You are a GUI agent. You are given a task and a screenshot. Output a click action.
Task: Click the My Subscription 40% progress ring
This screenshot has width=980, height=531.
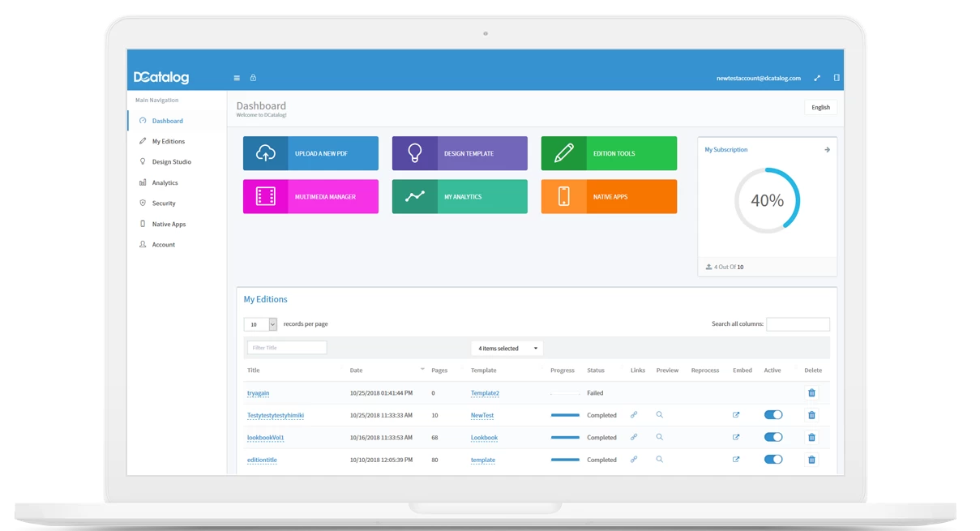767,200
